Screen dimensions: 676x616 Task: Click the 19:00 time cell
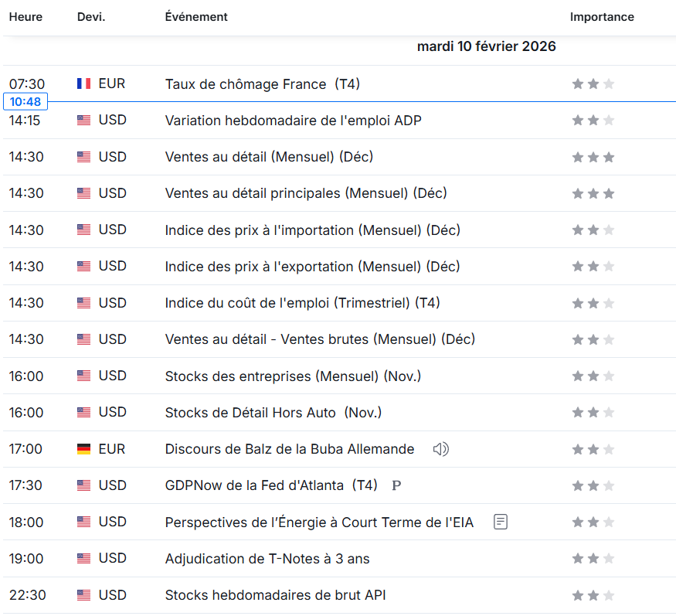pyautogui.click(x=25, y=559)
